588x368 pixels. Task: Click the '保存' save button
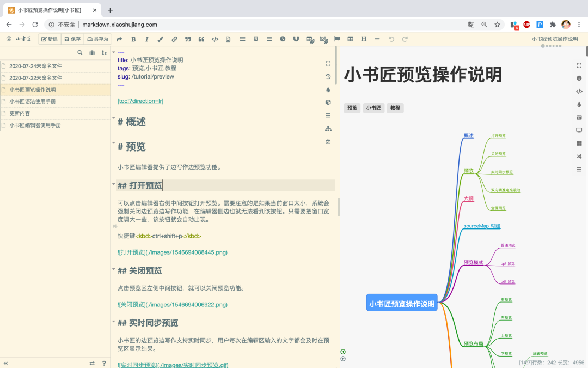(72, 39)
